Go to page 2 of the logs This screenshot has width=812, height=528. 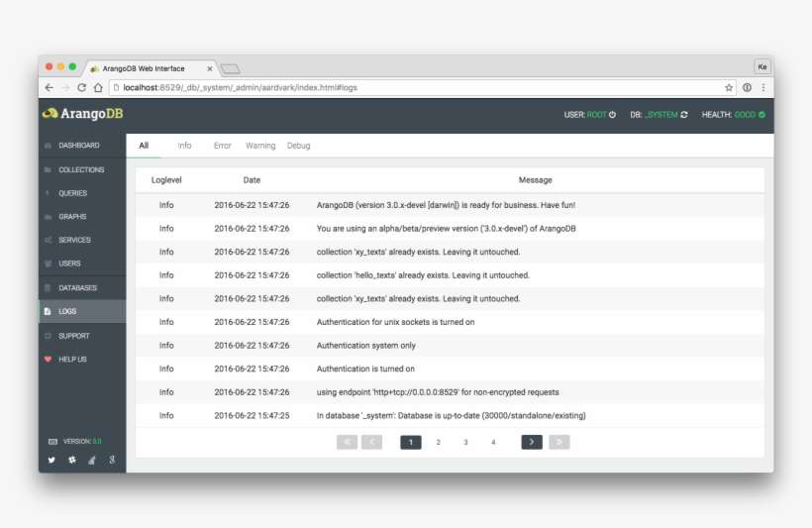(439, 442)
